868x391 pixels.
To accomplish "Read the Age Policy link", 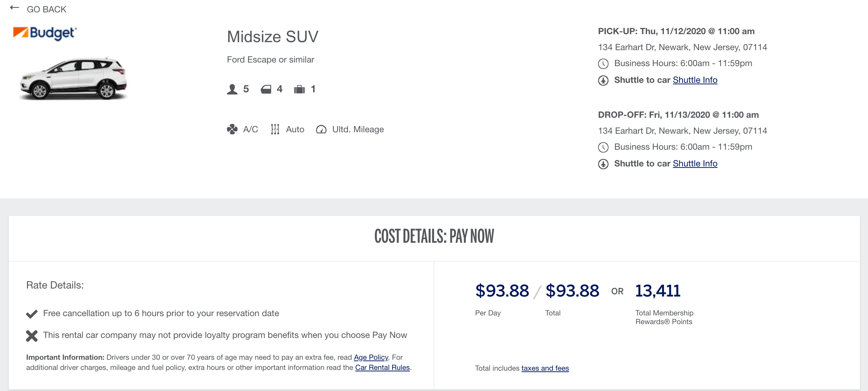I will click(371, 357).
